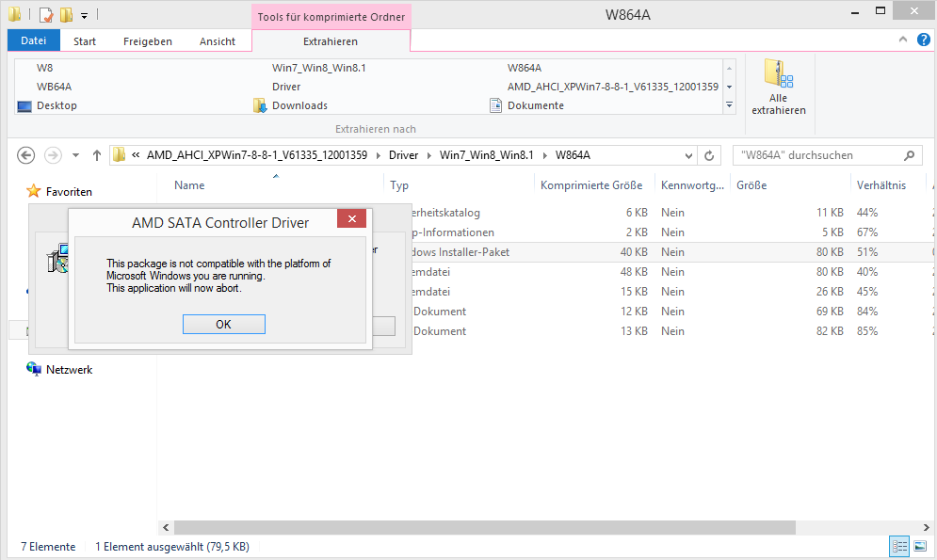Sort by the Kennwortg... column header
The height and width of the screenshot is (560, 937).
click(x=692, y=185)
